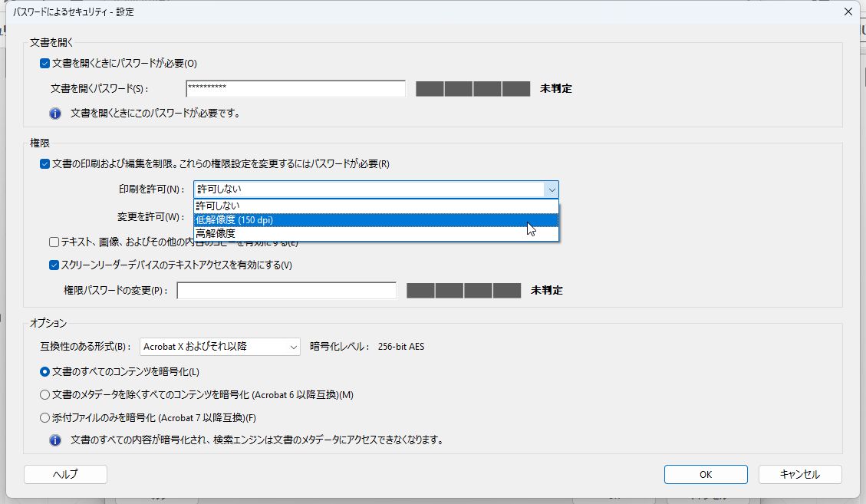Enable copying of text and images checkbox
Image resolution: width=866 pixels, height=504 pixels.
pyautogui.click(x=53, y=242)
